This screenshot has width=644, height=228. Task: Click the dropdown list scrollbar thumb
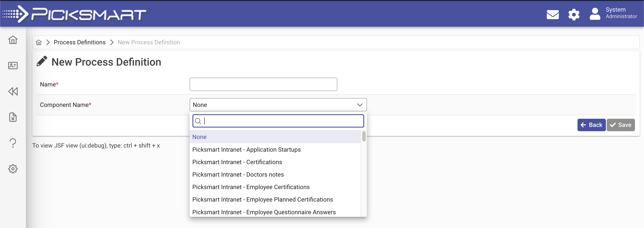coord(364,136)
